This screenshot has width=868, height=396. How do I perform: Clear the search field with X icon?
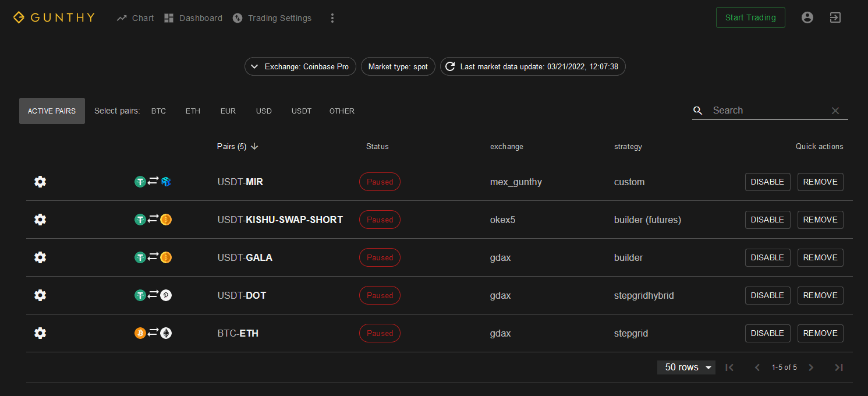(x=835, y=111)
